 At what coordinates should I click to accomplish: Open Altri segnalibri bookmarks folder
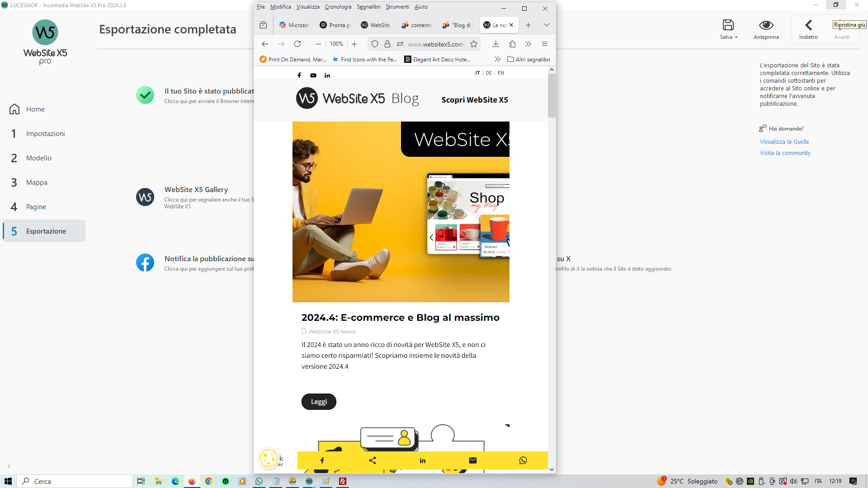pyautogui.click(x=528, y=59)
